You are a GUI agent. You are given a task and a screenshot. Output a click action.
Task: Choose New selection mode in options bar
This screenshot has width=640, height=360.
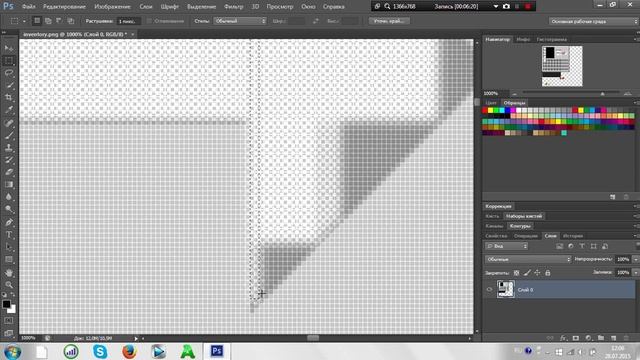coord(37,21)
